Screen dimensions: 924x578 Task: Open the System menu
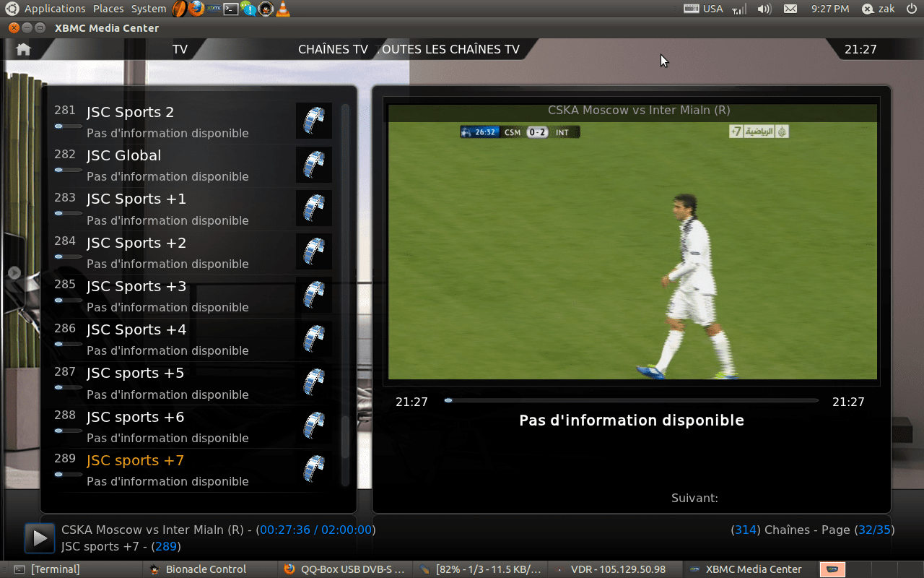click(149, 9)
